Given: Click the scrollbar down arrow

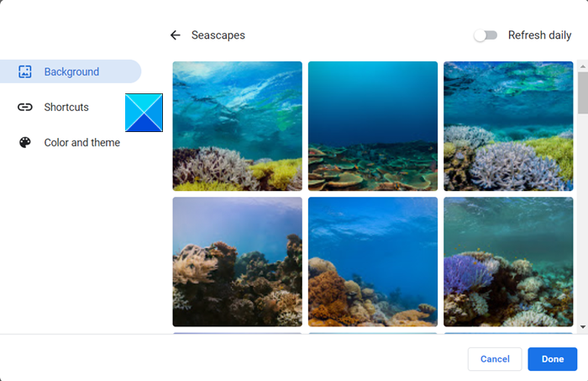Looking at the screenshot, I should coord(583,327).
